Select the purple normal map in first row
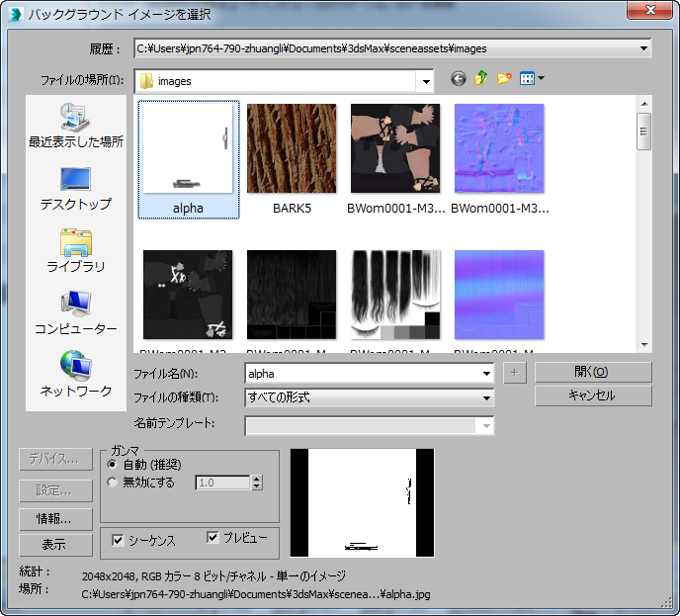Viewport: 680px width, 616px height. pyautogui.click(x=499, y=148)
